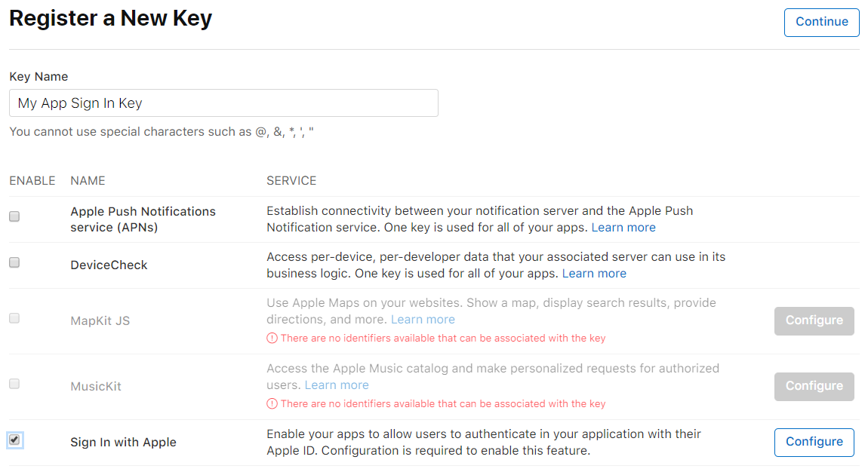Open Learn more link for MapKit JS
This screenshot has width=868, height=472.
coord(423,319)
